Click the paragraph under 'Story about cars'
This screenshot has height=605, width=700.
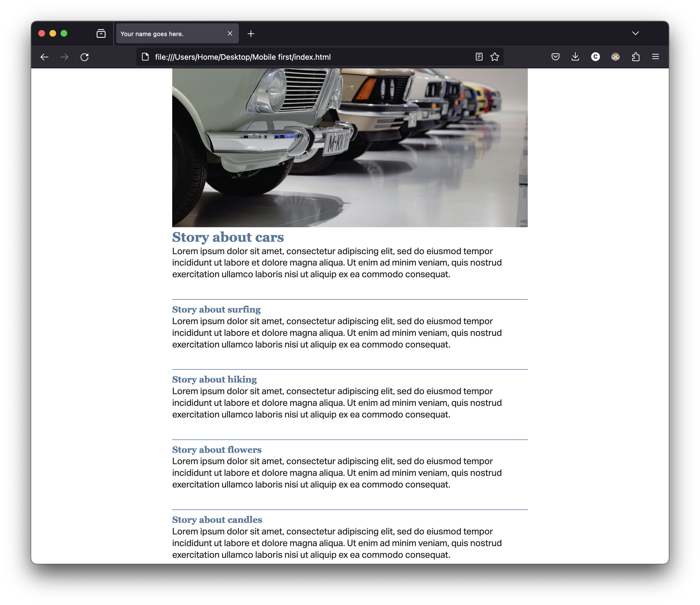point(337,263)
